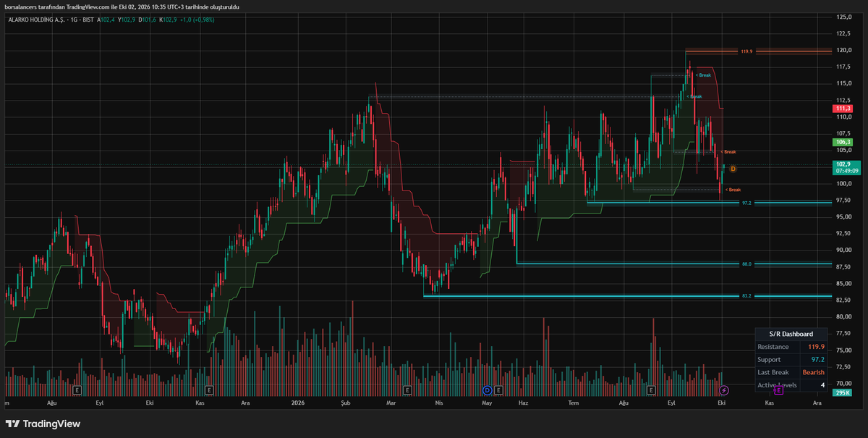This screenshot has width=868, height=438.
Task: Click the 125,0 price axis label
Action: click(x=843, y=17)
